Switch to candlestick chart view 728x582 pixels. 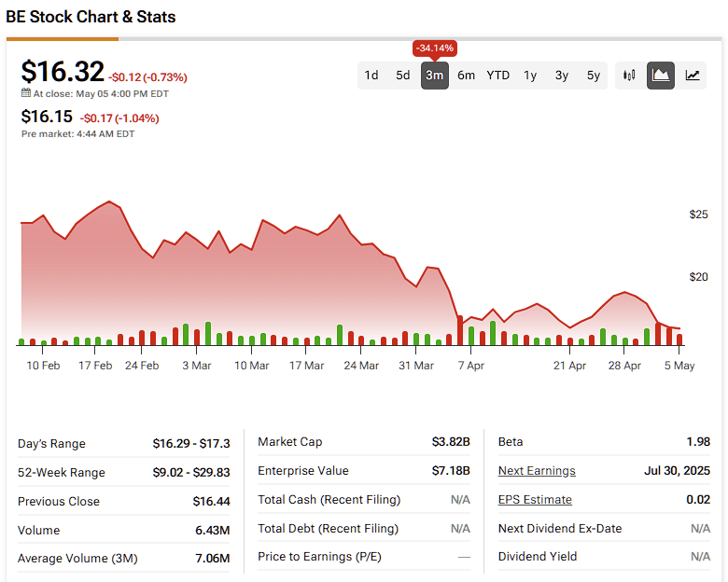[x=629, y=76]
